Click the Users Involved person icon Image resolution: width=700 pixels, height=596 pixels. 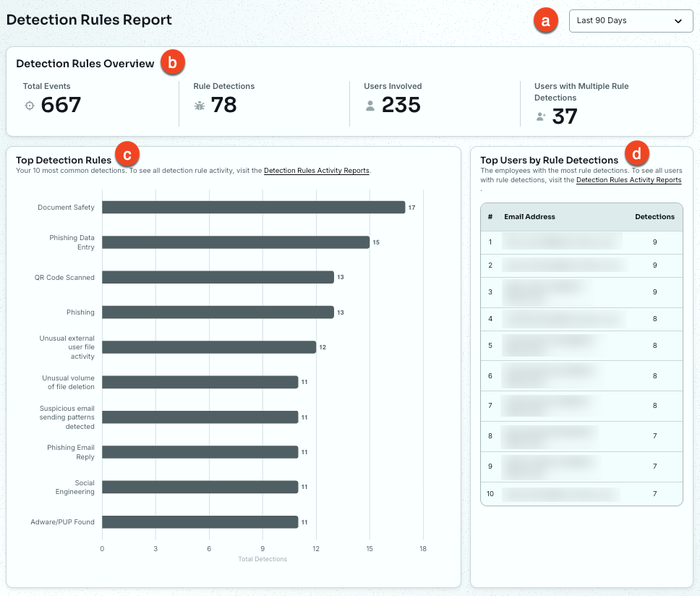370,106
